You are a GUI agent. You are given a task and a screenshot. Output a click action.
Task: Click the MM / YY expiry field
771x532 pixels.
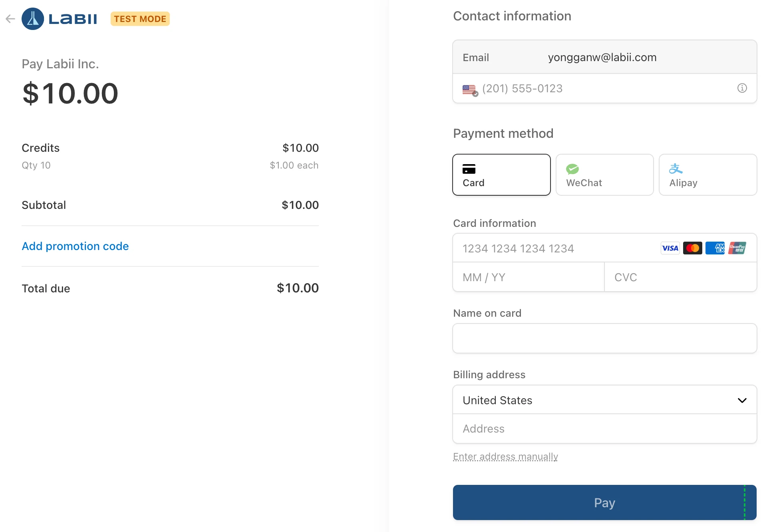pos(529,277)
